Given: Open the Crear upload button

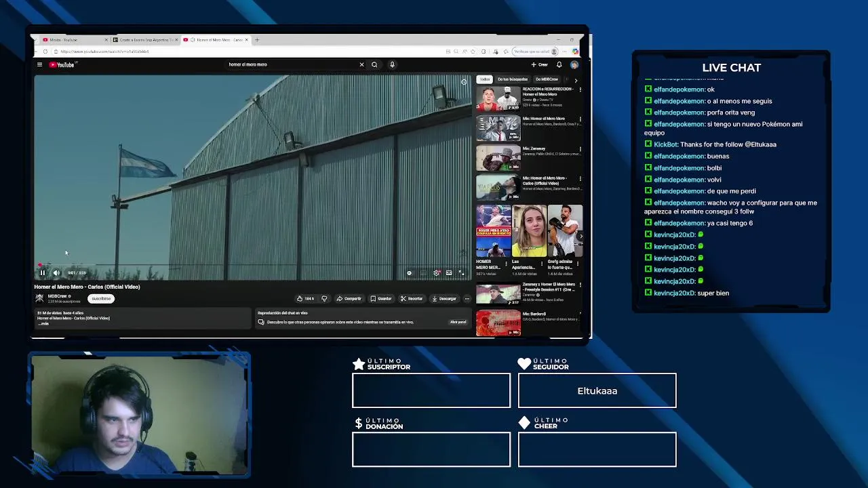Looking at the screenshot, I should (540, 64).
